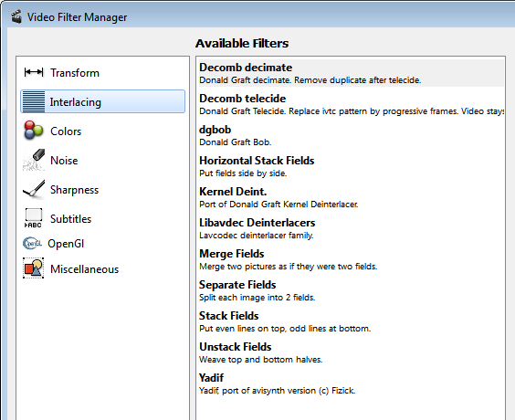This screenshot has height=420, width=515.
Task: Select the Transform category arrows icon
Action: [x=34, y=72]
